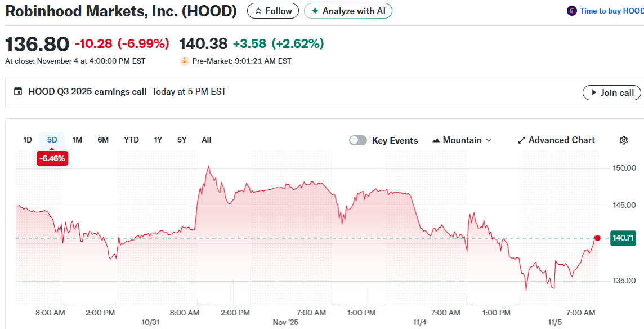
Task: Click the star icon inside Follow button
Action: 258,10
